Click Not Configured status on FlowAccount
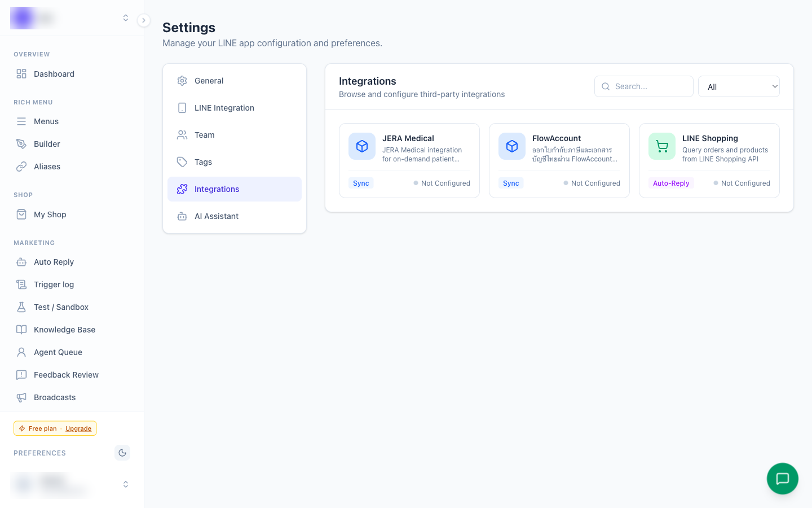 592,183
